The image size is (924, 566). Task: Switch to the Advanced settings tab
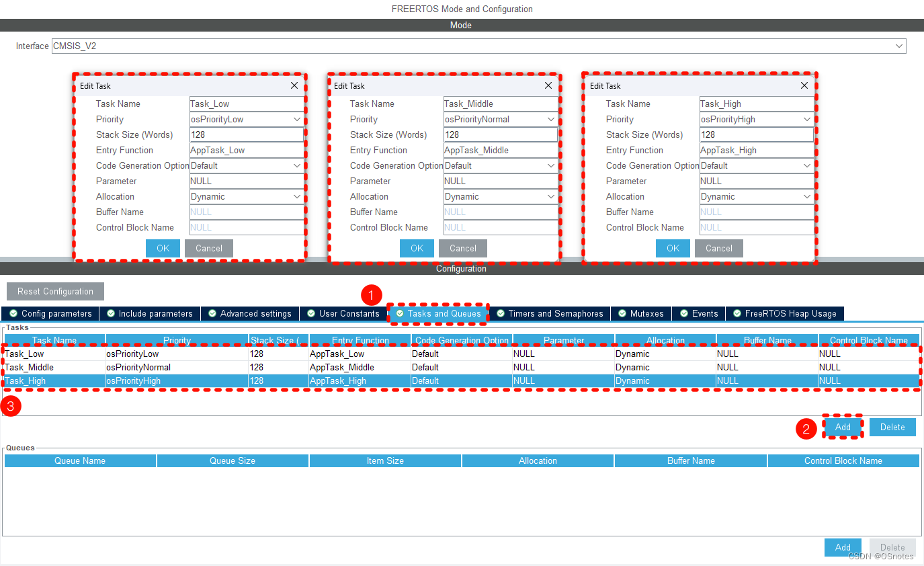[x=250, y=313]
